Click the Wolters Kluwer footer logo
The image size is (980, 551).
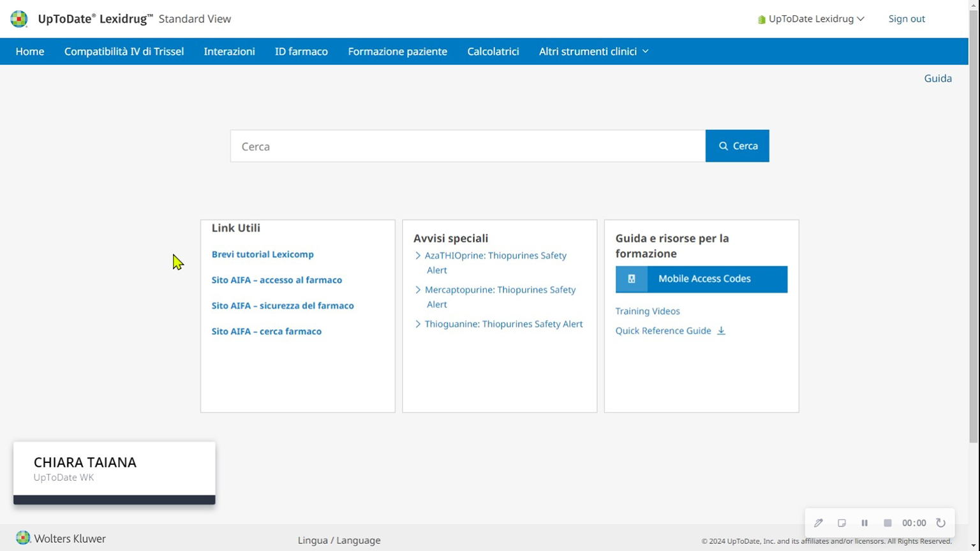[61, 539]
